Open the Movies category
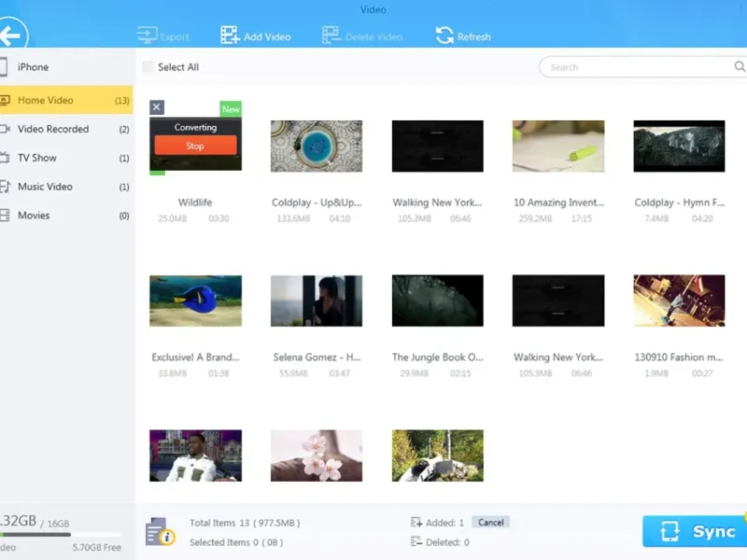This screenshot has width=747, height=560. click(x=66, y=216)
